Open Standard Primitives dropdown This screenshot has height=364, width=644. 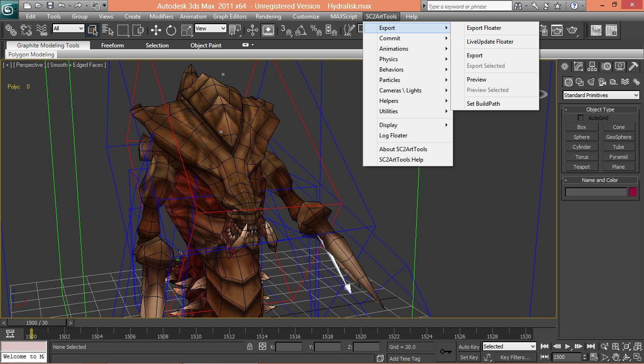tap(601, 95)
